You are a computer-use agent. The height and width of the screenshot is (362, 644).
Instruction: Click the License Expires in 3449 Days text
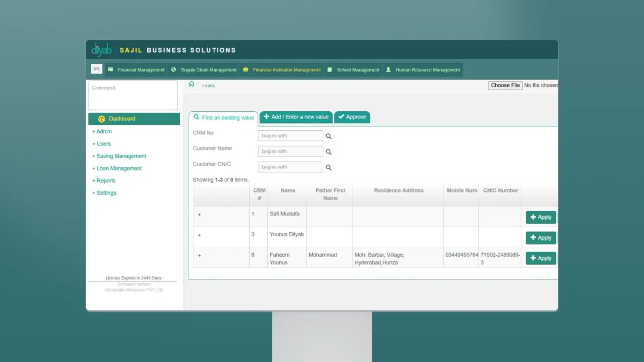(133, 278)
